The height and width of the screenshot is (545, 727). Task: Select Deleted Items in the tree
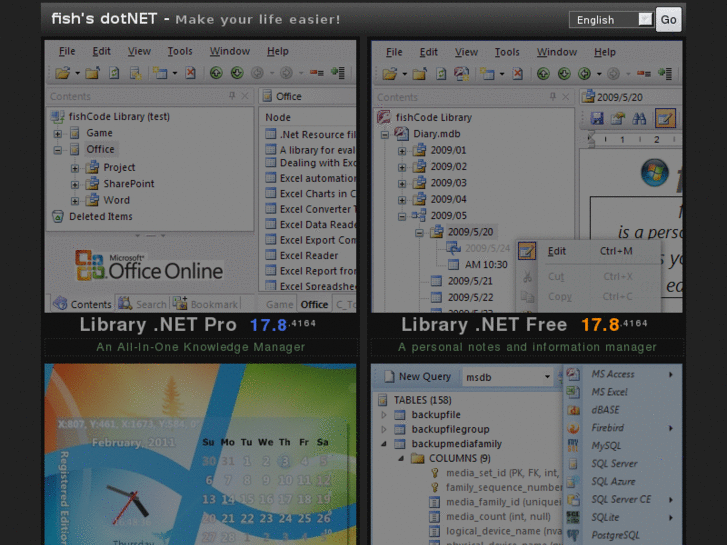tap(101, 217)
